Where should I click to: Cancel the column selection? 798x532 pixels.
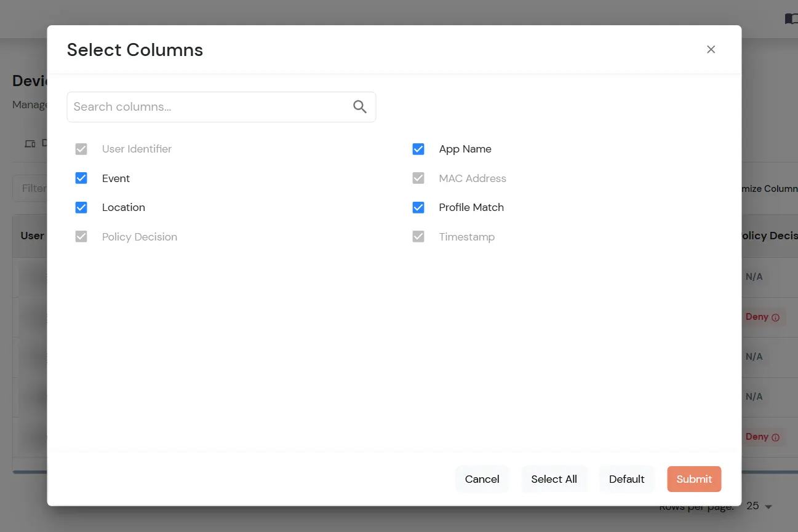[x=482, y=479]
